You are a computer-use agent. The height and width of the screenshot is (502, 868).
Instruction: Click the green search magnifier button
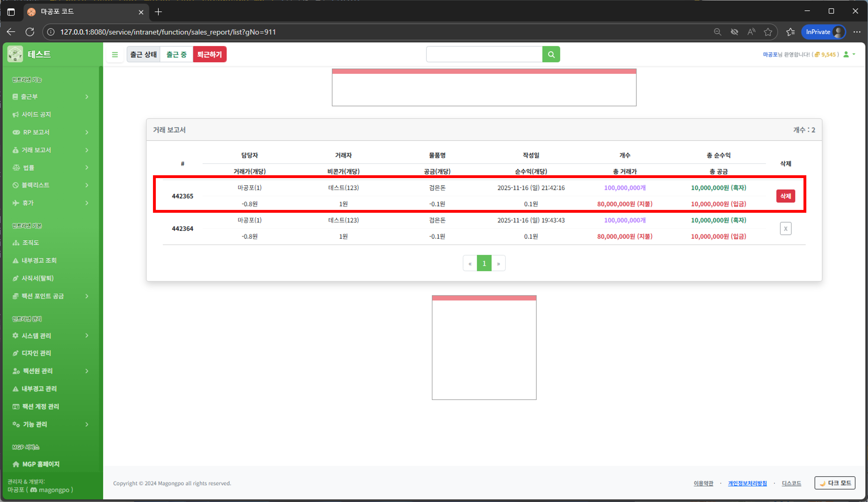(551, 54)
